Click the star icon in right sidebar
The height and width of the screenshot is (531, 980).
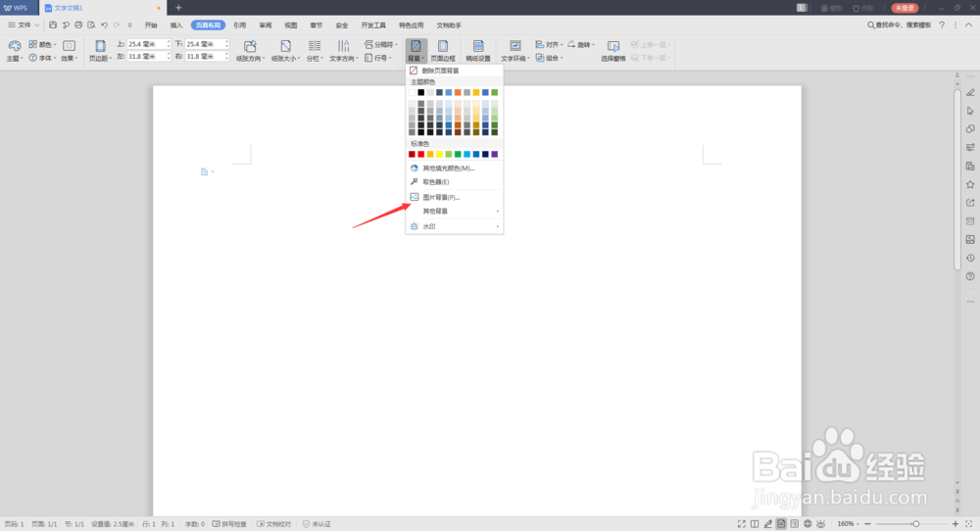point(970,184)
